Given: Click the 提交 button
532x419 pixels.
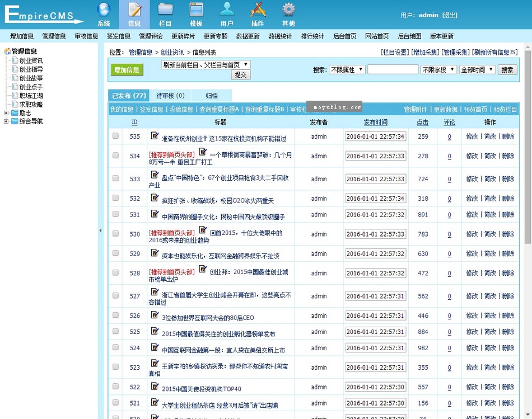Looking at the screenshot, I should [241, 74].
